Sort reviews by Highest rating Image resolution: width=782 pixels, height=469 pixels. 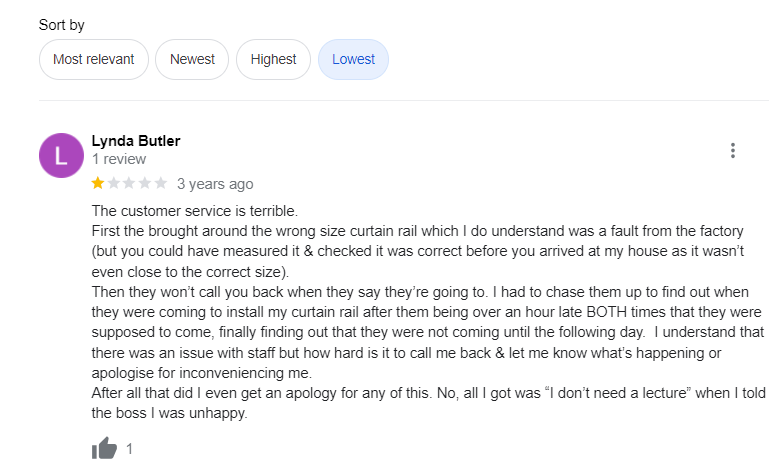tap(273, 59)
